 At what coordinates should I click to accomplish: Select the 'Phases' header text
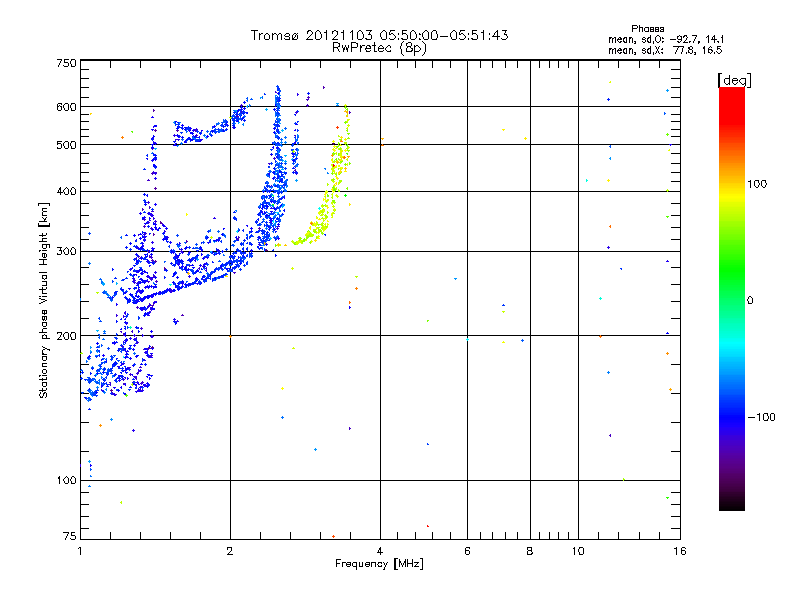647,29
